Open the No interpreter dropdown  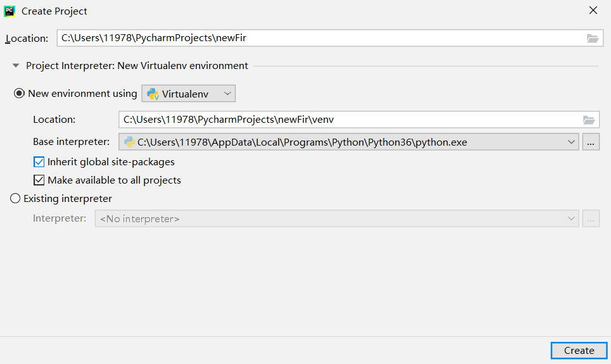(x=337, y=218)
